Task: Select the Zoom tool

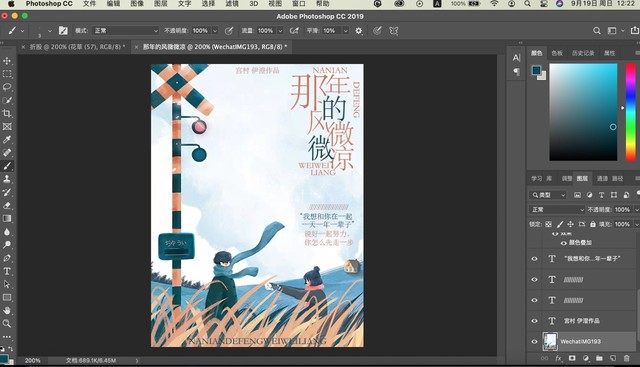Action: [x=7, y=323]
